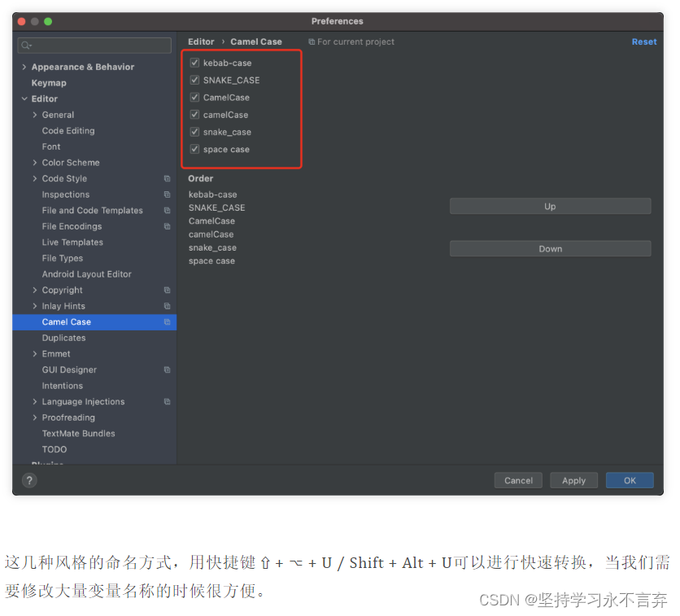Click the For current project icon
Screen dimensions: 680x616
pos(312,42)
